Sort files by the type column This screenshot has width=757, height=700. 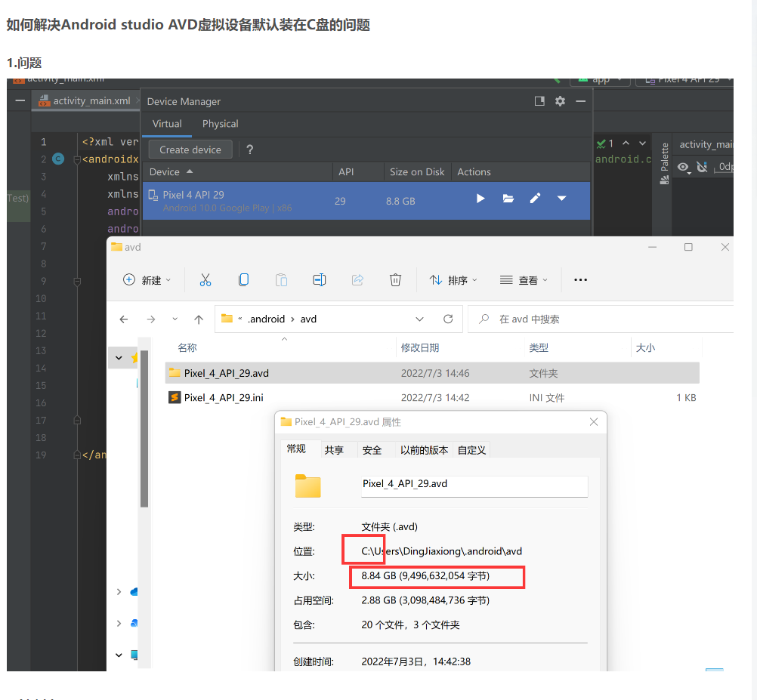coord(539,347)
